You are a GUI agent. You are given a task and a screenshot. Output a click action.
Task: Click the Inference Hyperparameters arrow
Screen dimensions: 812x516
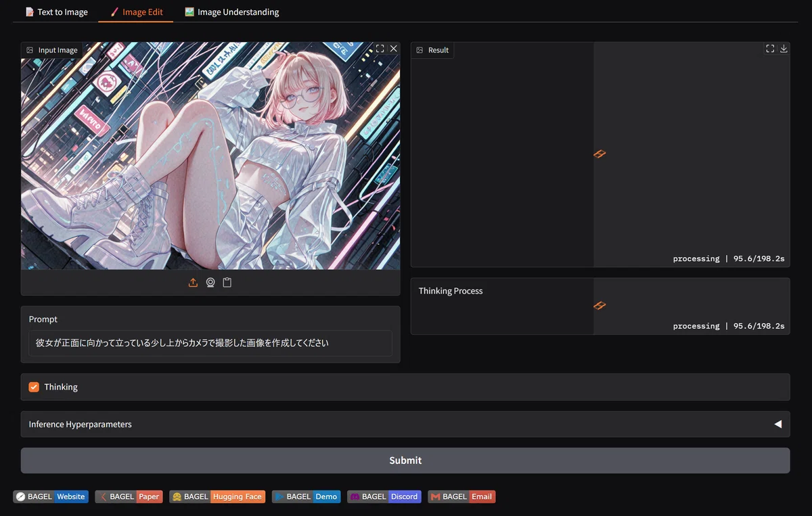[777, 424]
